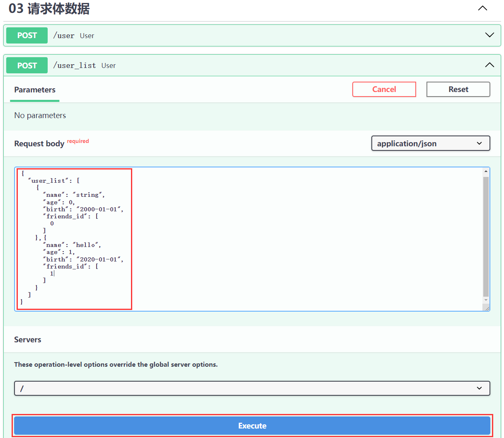Click the /user path text
Screen dimensions: 504x438
pos(64,36)
